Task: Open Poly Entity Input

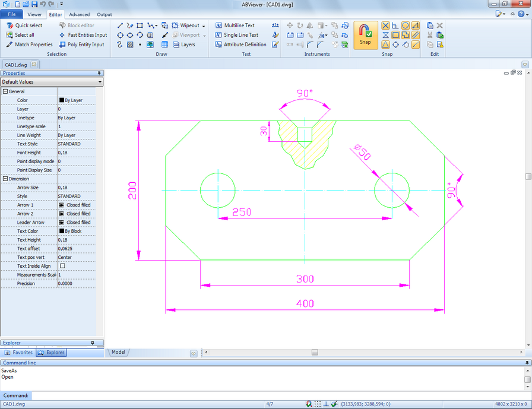Action: [x=82, y=45]
